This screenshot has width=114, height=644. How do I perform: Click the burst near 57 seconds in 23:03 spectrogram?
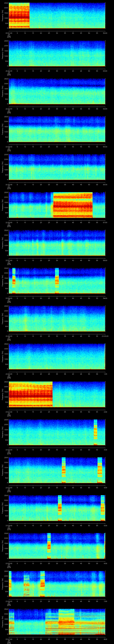coord(100,470)
